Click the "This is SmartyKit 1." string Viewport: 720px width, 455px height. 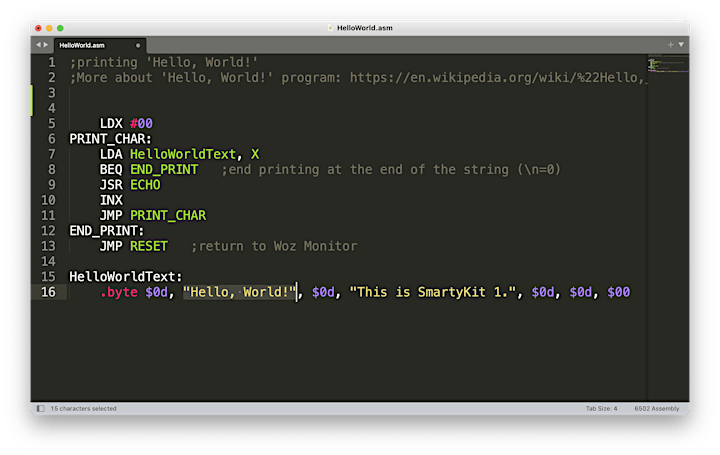click(x=433, y=292)
